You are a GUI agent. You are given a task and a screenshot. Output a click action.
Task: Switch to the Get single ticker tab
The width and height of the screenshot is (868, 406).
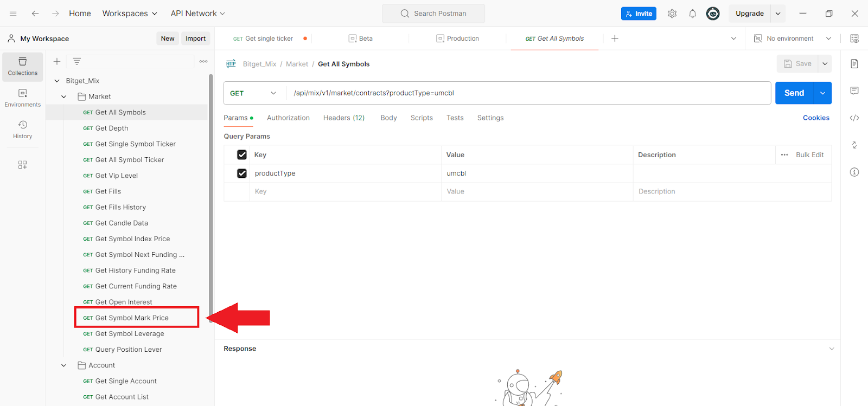[263, 38]
